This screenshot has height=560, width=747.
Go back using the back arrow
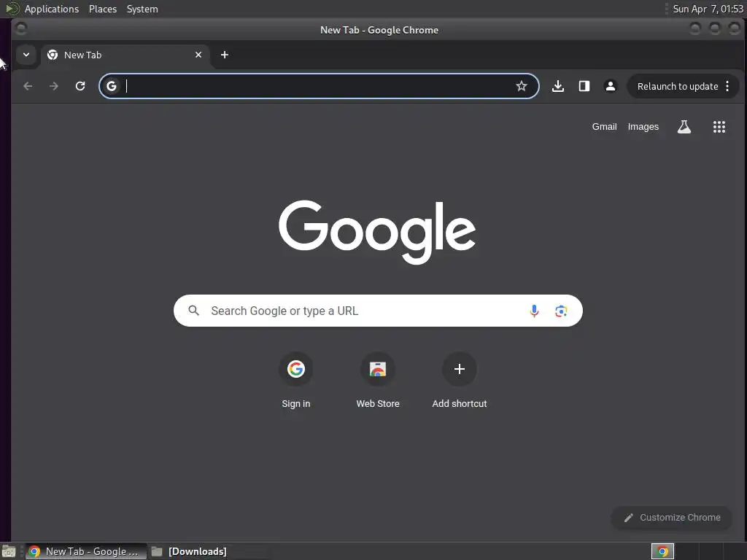coord(28,86)
